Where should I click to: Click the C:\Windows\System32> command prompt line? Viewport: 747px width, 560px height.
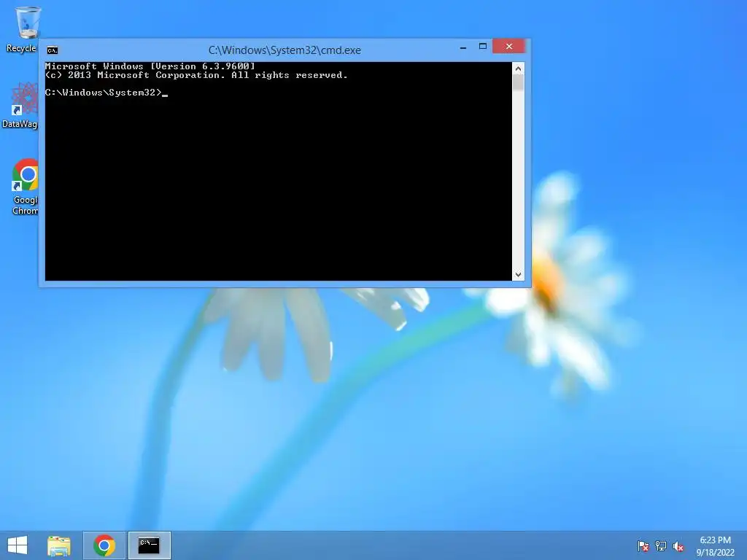coord(107,93)
